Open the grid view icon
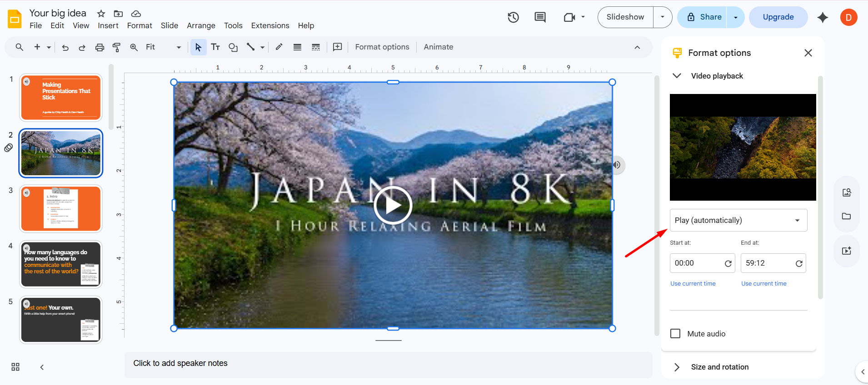The image size is (868, 385). 15,367
